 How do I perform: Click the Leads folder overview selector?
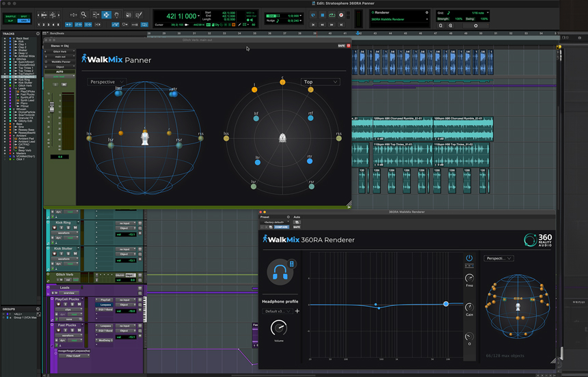click(70, 293)
